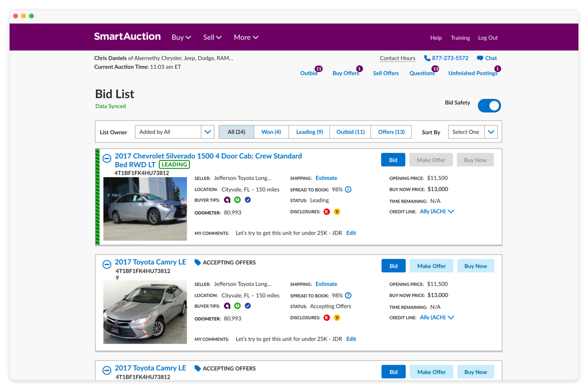Click the purple buyer tip icon in Silverado listing
Image resolution: width=588 pixels, height=390 pixels.
click(x=227, y=200)
